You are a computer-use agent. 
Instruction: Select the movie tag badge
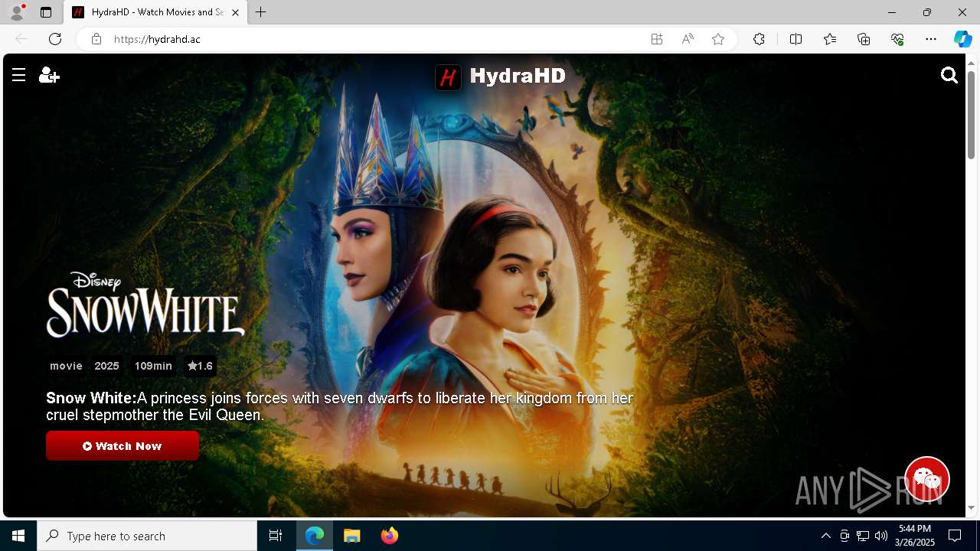tap(66, 366)
